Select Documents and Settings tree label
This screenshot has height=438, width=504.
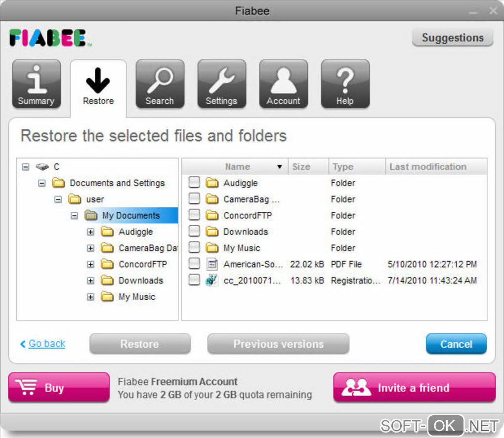(x=117, y=183)
